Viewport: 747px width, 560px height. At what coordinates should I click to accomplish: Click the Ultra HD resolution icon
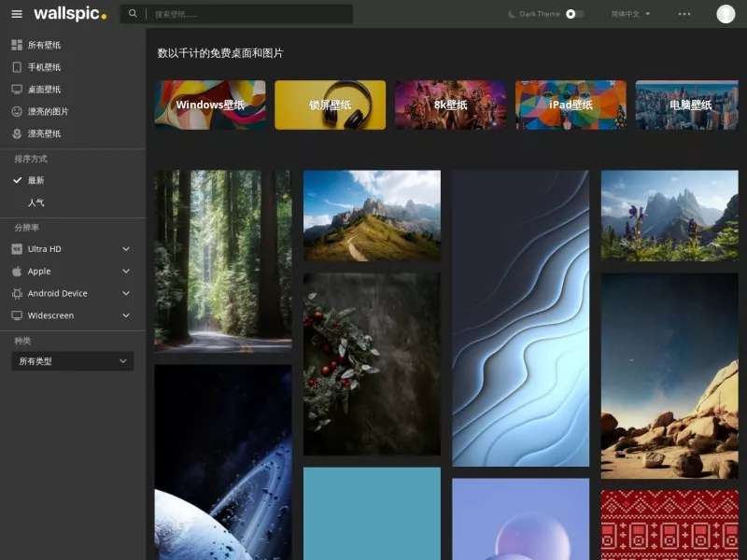[x=17, y=249]
